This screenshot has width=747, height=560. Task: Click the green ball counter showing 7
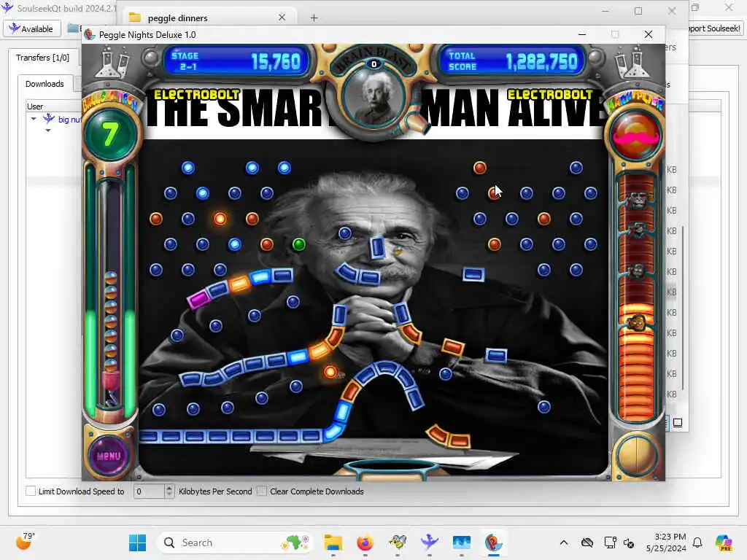coord(110,134)
